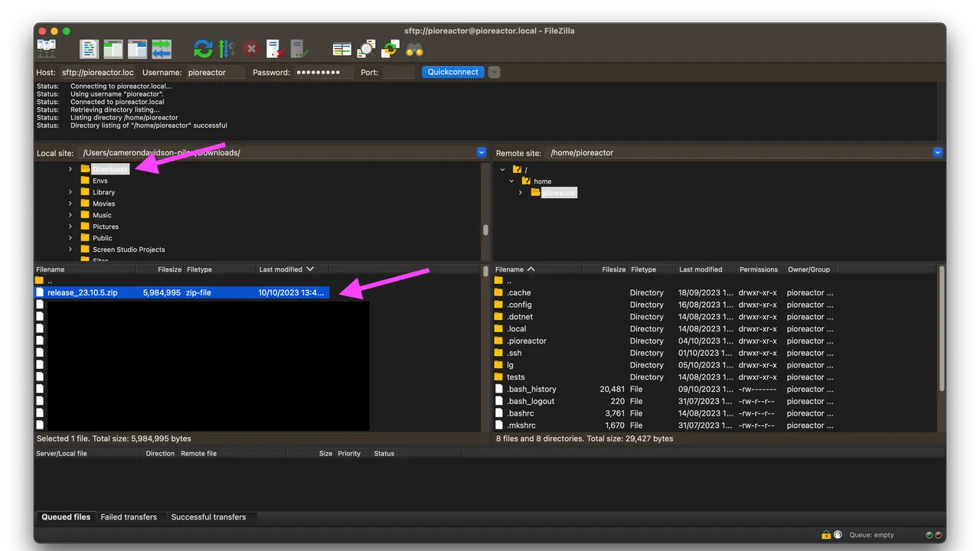The width and height of the screenshot is (980, 551).
Task: Open the Quickconnect history dropdown
Action: [494, 72]
